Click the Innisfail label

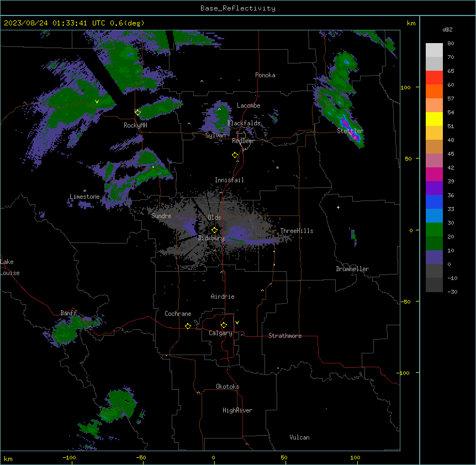(x=229, y=180)
